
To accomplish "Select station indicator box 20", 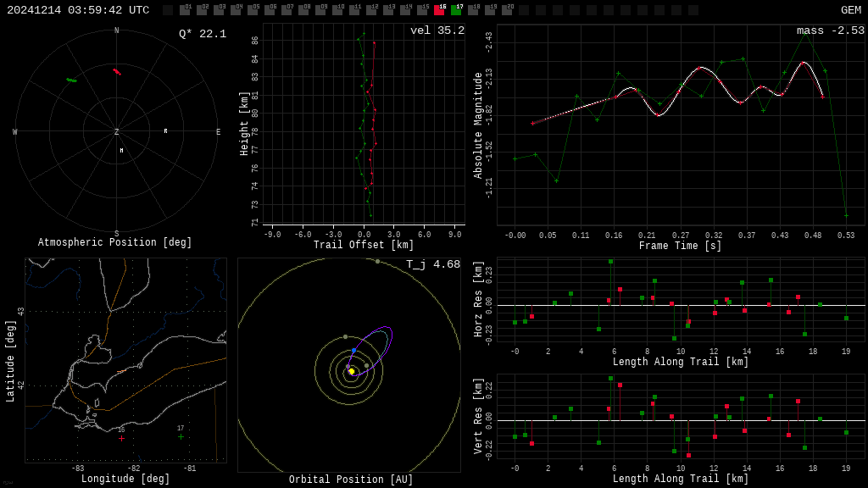I will tap(507, 10).
